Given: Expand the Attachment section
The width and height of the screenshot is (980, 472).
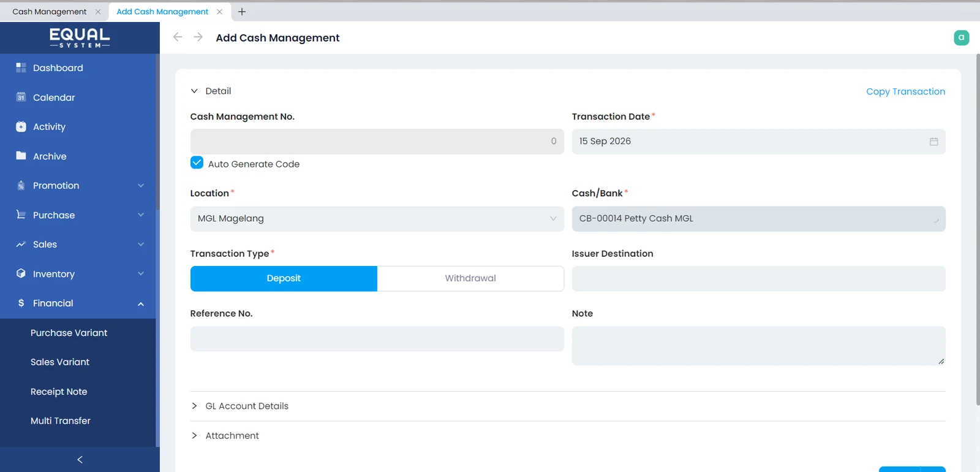Looking at the screenshot, I should [194, 435].
